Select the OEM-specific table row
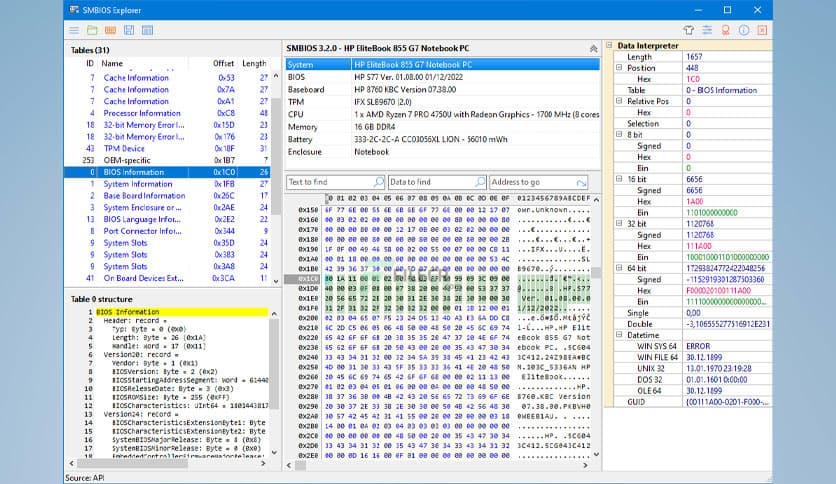 (167, 160)
